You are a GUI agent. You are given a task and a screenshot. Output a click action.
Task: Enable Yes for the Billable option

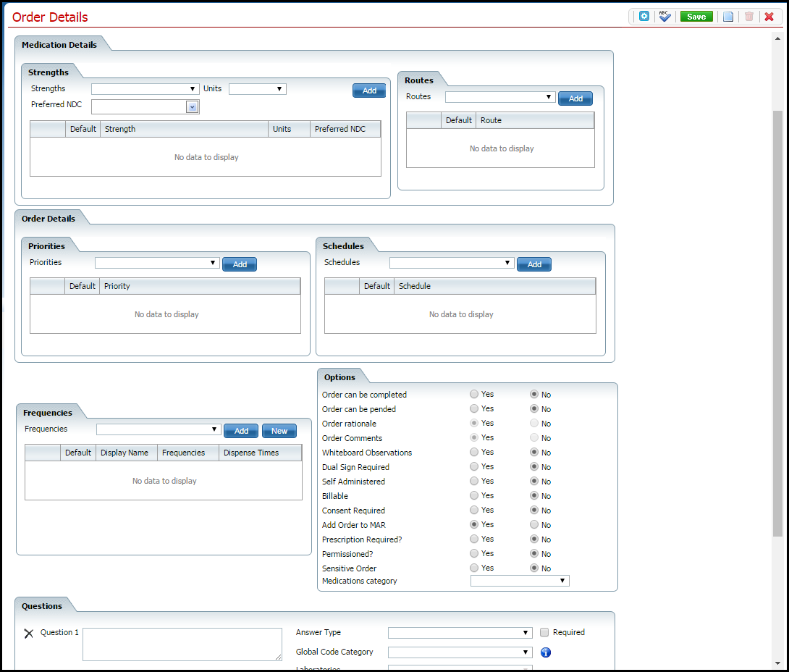point(475,496)
